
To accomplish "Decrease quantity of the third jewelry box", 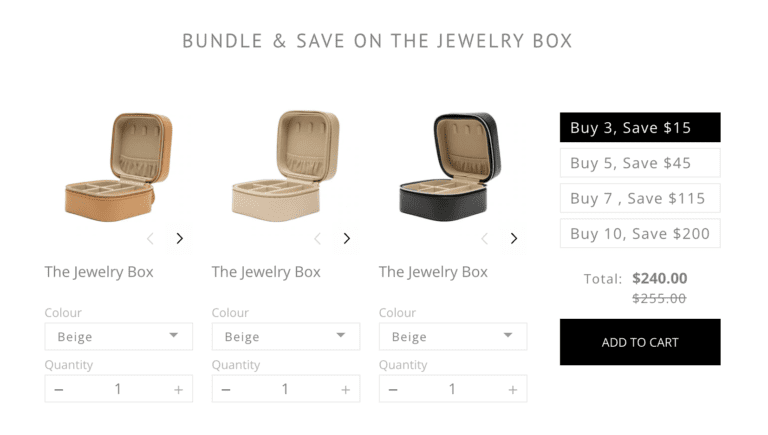I will (x=393, y=389).
